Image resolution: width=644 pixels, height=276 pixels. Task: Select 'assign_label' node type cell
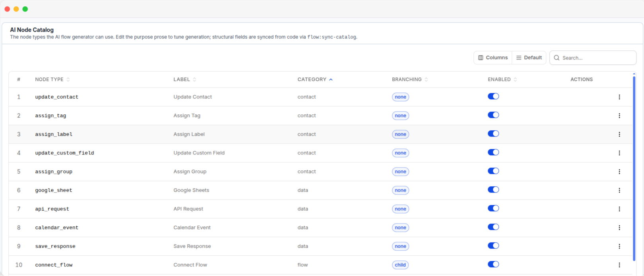54,134
